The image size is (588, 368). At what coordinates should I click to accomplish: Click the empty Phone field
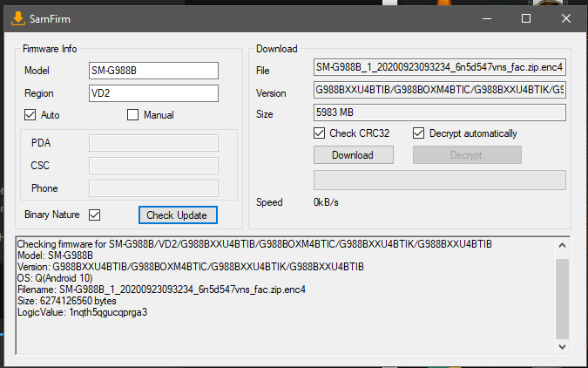click(x=153, y=188)
